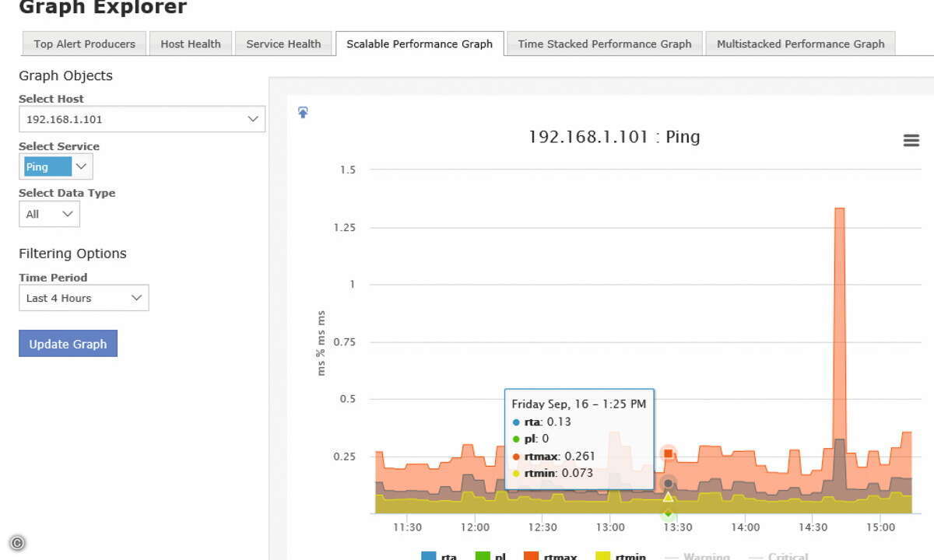
Task: Open the Select Data Type dropdown
Action: pyautogui.click(x=49, y=214)
